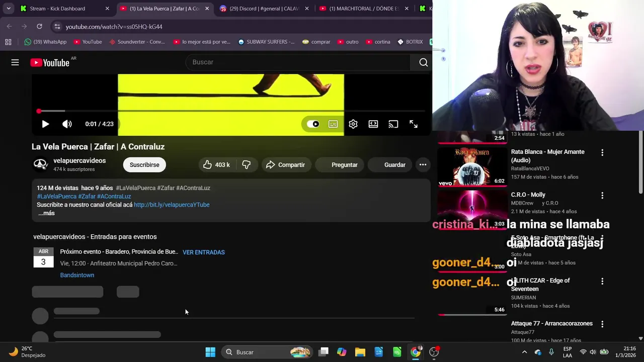
Task: Dislike the video with thumbs down
Action: [247, 165]
